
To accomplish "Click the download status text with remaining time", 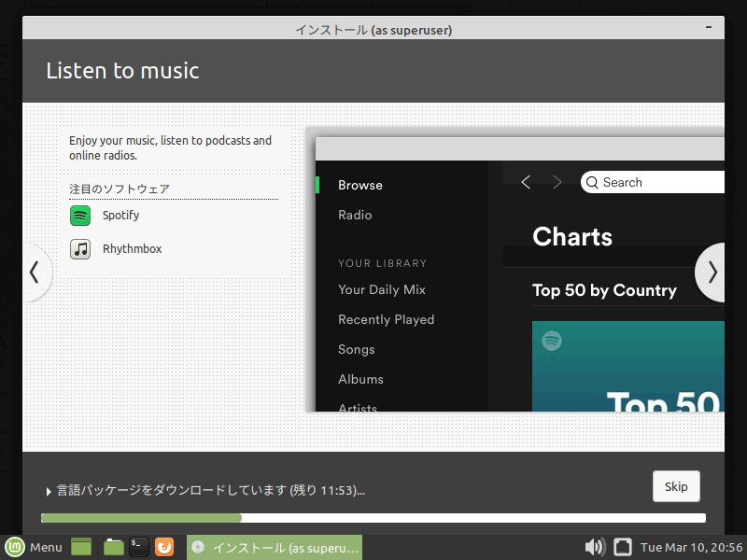I will 211,491.
